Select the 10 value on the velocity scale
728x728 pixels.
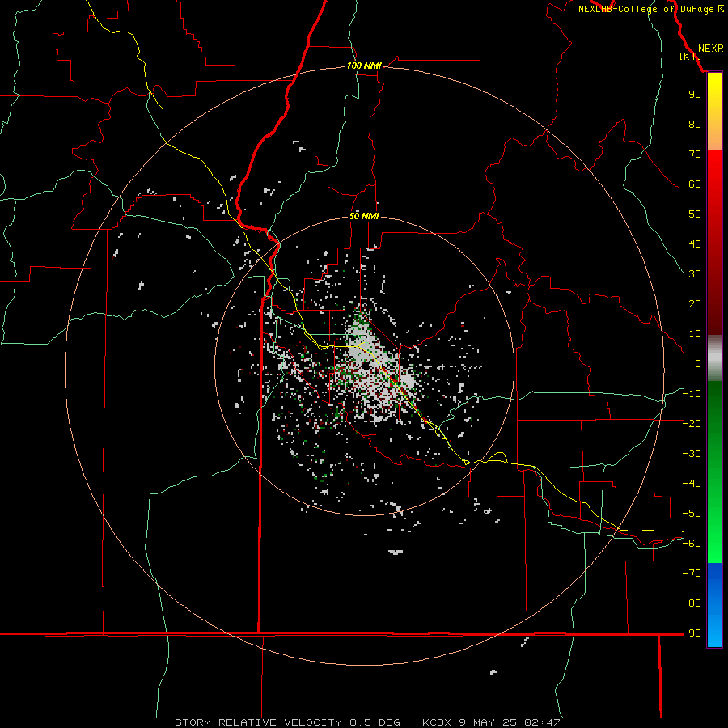point(695,334)
